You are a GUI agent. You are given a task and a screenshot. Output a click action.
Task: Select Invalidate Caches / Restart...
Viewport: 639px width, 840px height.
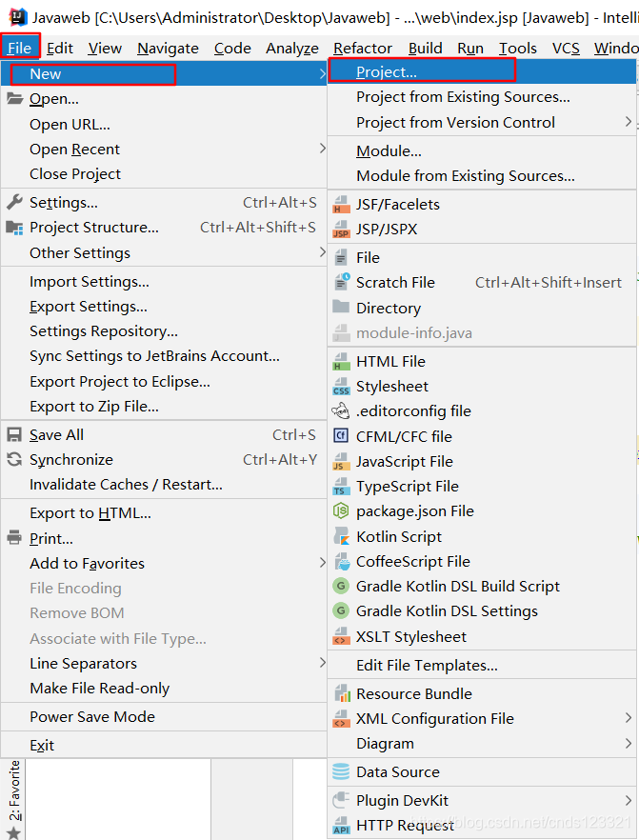pyautogui.click(x=164, y=484)
